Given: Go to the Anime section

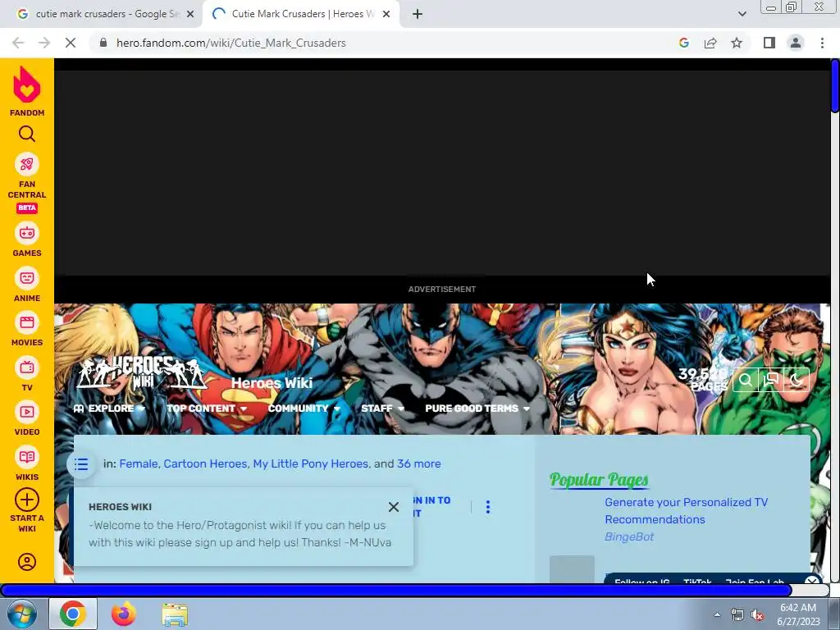Looking at the screenshot, I should [x=27, y=285].
